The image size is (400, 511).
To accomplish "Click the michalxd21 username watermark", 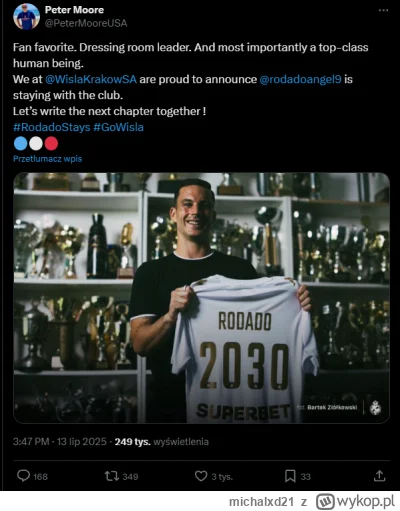I will pyautogui.click(x=261, y=502).
